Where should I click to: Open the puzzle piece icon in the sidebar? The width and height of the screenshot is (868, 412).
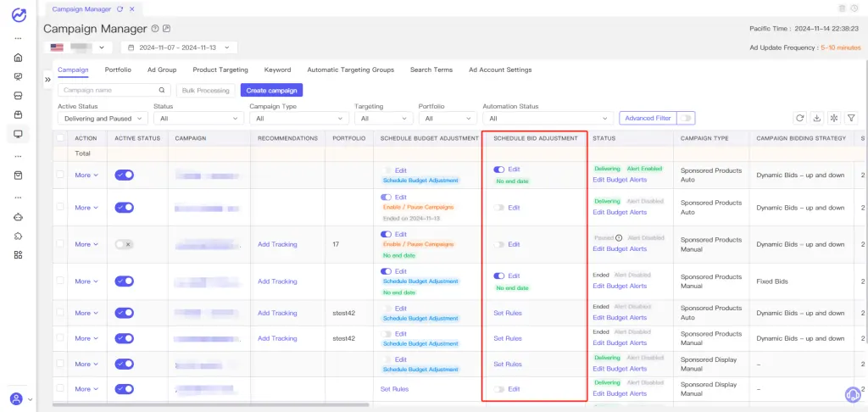pos(19,236)
